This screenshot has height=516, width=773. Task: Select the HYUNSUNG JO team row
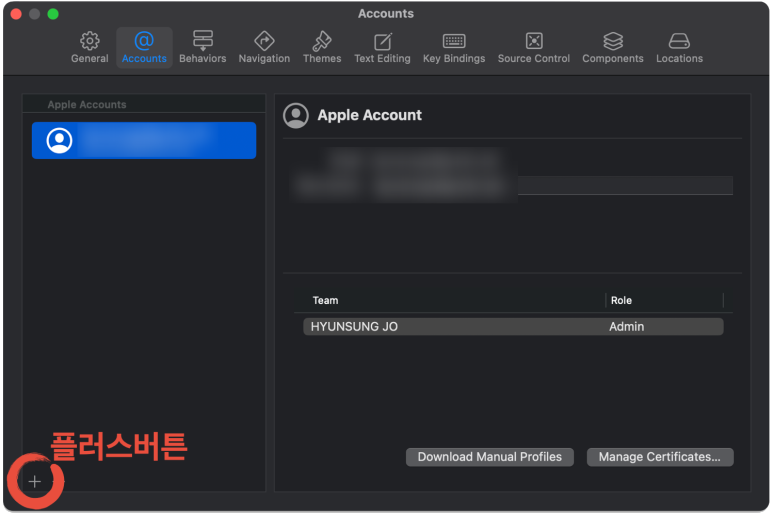click(x=513, y=327)
